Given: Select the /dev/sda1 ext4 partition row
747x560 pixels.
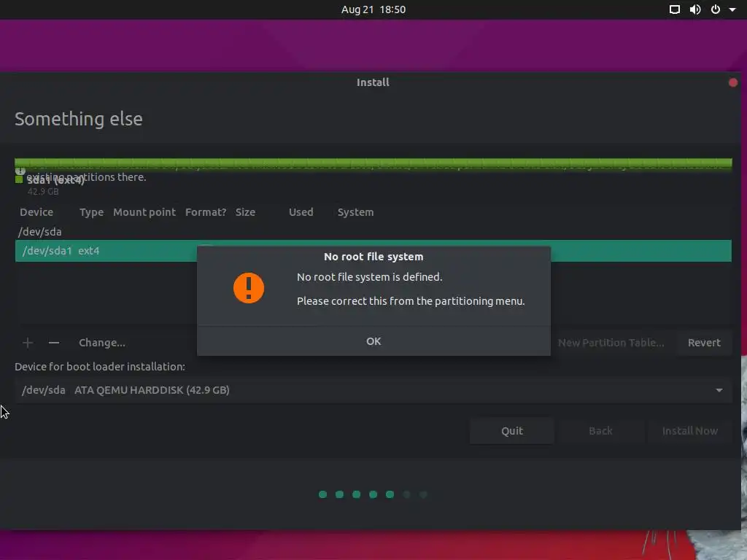Looking at the screenshot, I should click(373, 251).
